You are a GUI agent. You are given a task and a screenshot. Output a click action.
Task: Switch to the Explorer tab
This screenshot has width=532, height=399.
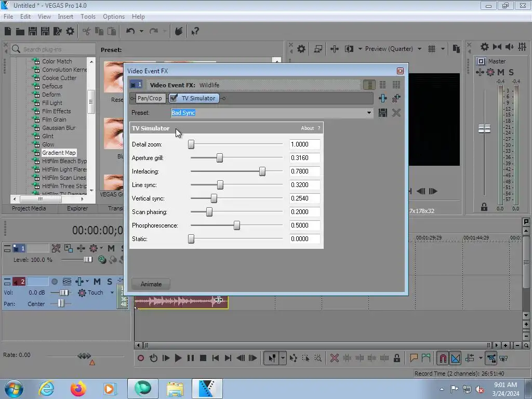[77, 208]
